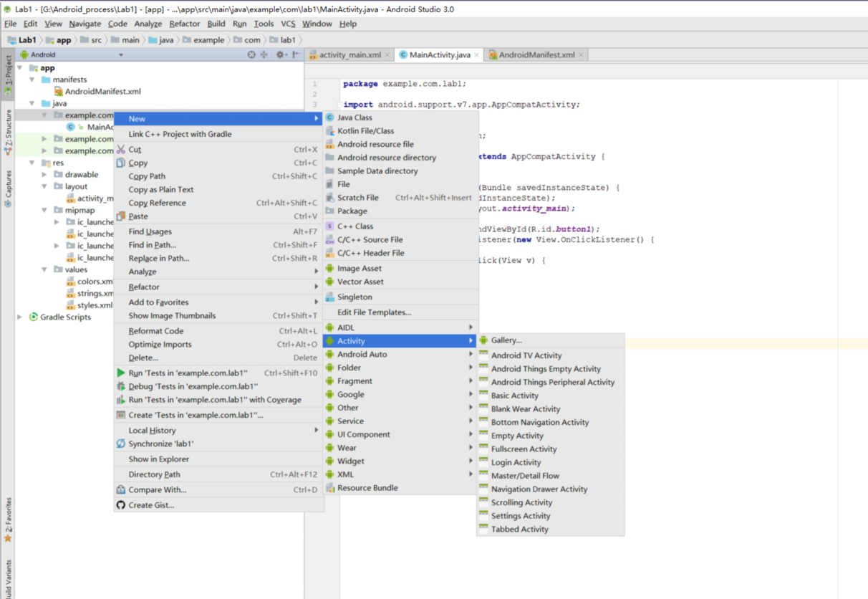The height and width of the screenshot is (599, 868).
Task: Click the green Run Tests arrow icon
Action: (x=121, y=373)
